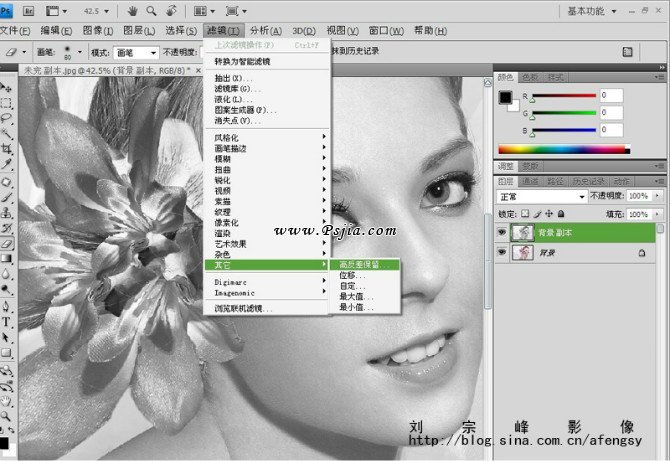Open the 基本功能 workspace dropdown
This screenshot has width=670, height=461.
click(592, 11)
